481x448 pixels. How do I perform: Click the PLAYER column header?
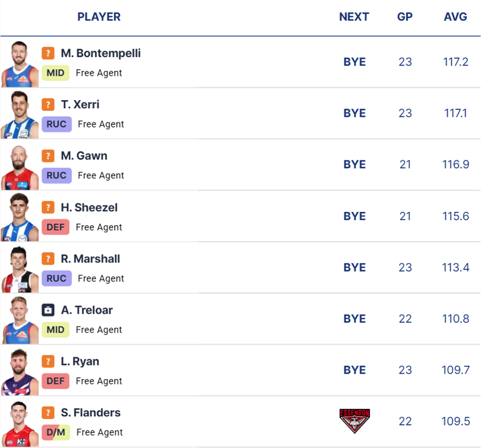coord(99,17)
